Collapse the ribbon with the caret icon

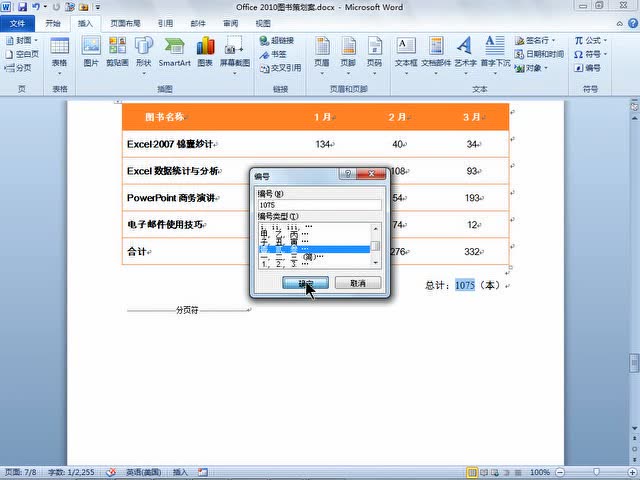click(620, 24)
